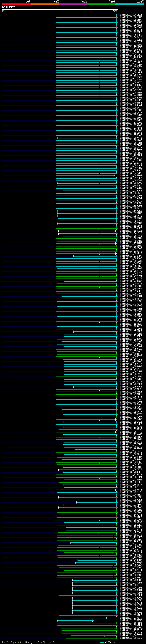The image size is (146, 644).
Task: Open the UniRef100_O82598 entry
Action: pos(131,180)
